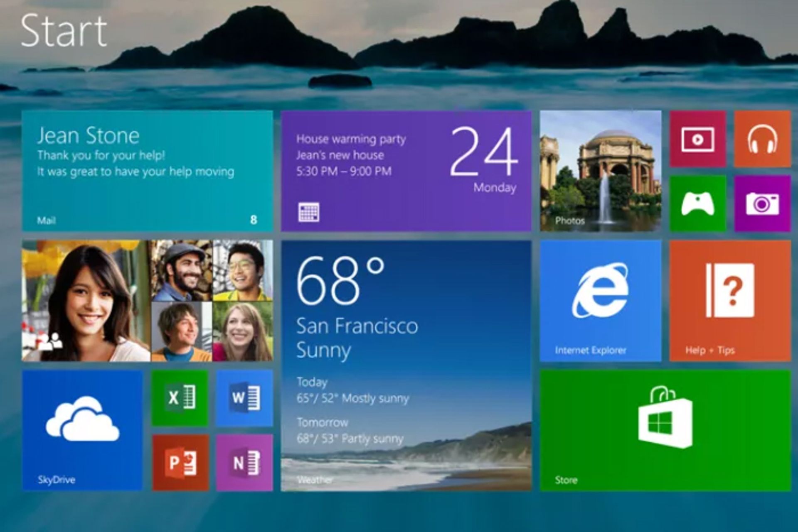Select the man in teal sweater photo
Viewport: 798px width, 532px height.
(182, 332)
